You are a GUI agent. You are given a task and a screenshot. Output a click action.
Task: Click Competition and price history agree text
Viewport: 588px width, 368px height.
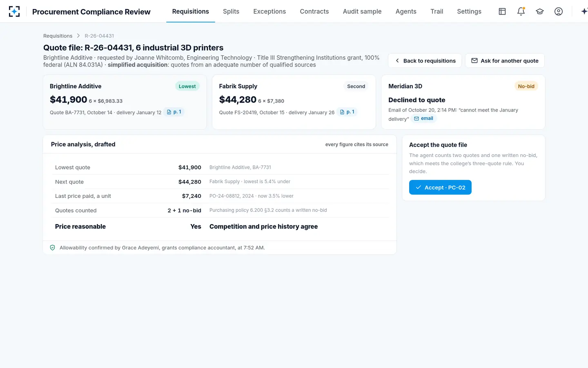(x=263, y=227)
